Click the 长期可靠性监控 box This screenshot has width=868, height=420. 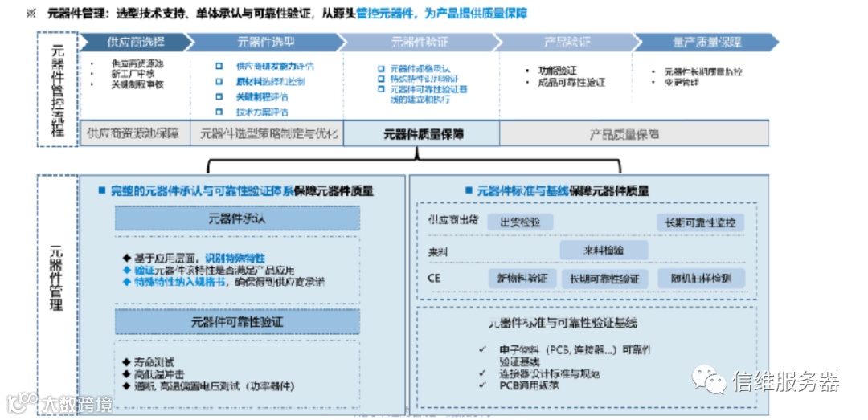pos(700,222)
